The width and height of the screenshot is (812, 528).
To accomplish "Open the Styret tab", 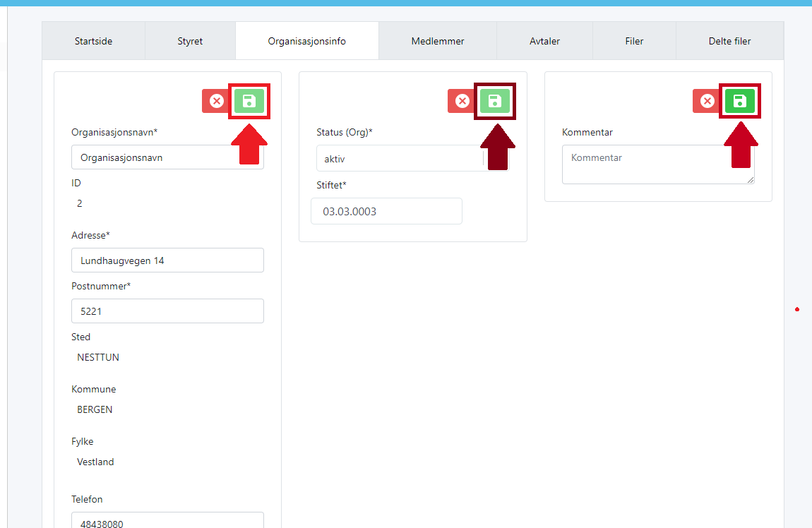I will tap(190, 41).
